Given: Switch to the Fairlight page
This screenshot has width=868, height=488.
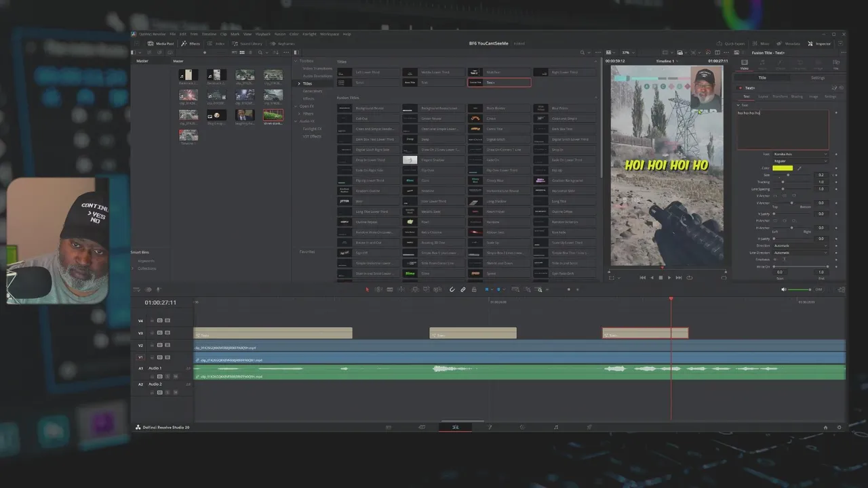Looking at the screenshot, I should point(556,427).
